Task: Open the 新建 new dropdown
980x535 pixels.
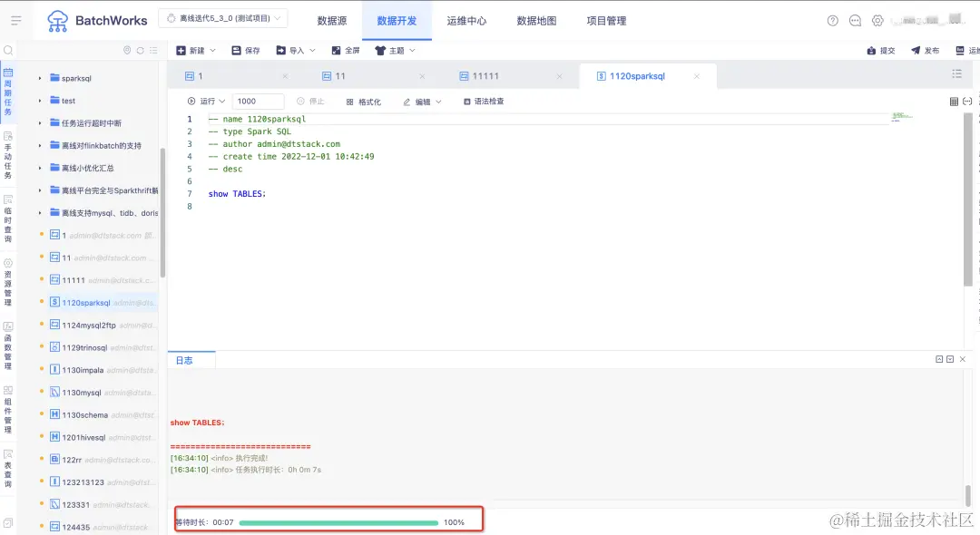Action: [x=196, y=51]
